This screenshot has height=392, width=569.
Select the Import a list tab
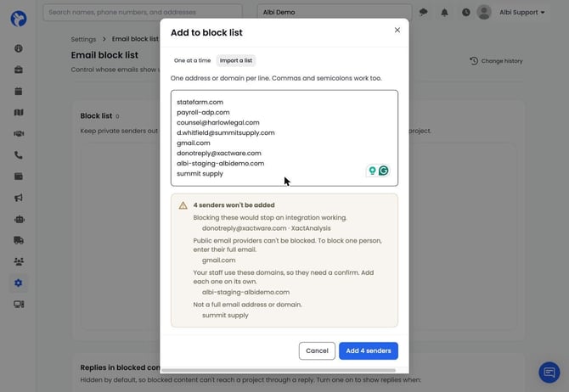[236, 60]
